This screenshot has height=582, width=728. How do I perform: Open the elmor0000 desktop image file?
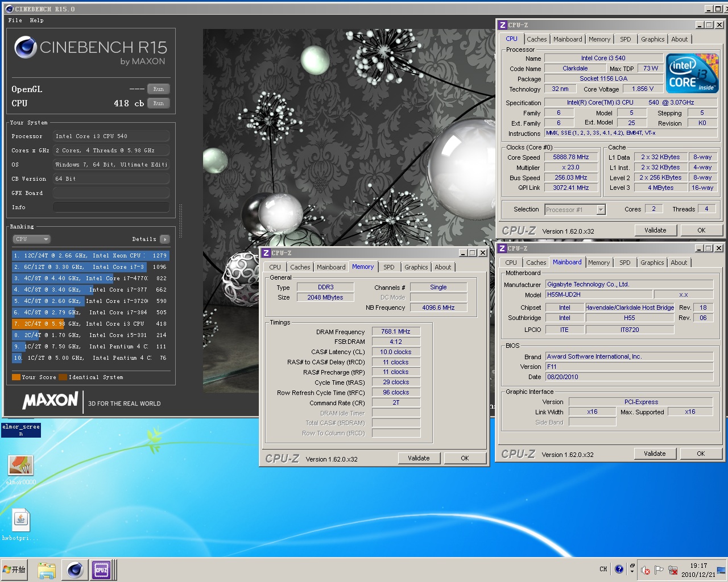tap(21, 471)
